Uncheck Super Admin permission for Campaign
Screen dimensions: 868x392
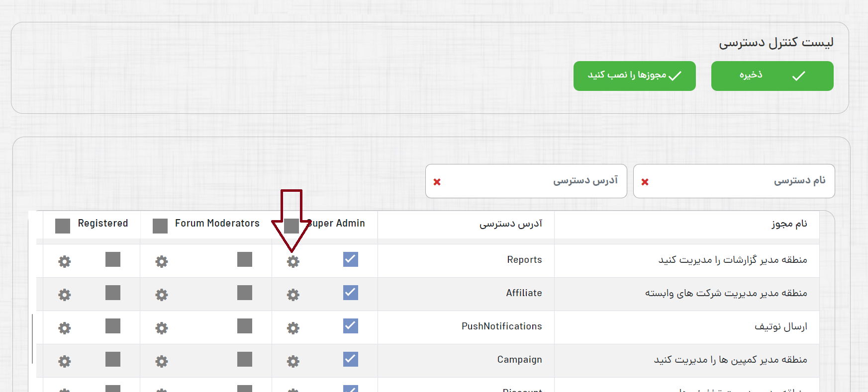351,359
